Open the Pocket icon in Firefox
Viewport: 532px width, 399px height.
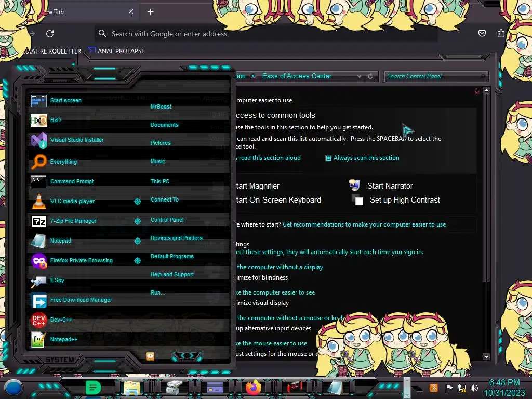(x=482, y=33)
